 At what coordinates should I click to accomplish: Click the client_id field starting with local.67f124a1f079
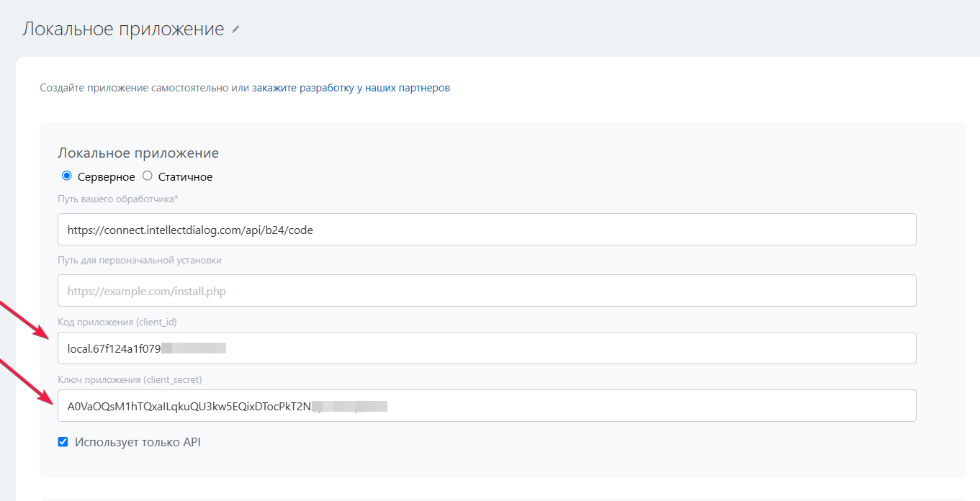click(486, 348)
